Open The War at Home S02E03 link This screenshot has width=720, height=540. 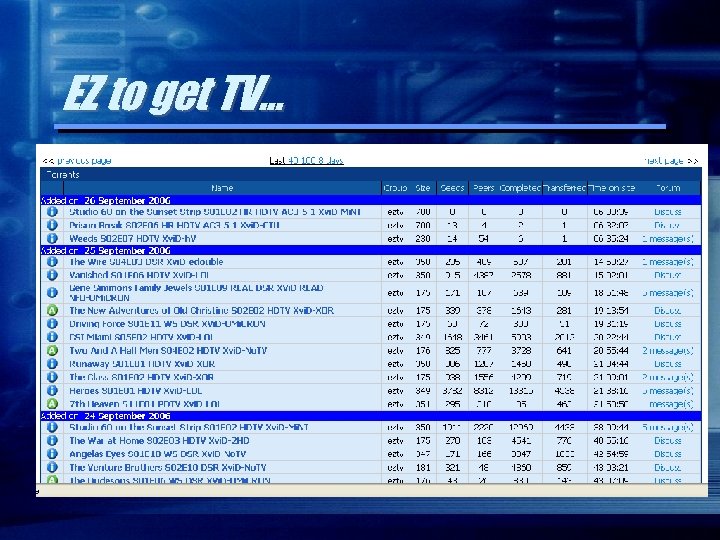159,441
